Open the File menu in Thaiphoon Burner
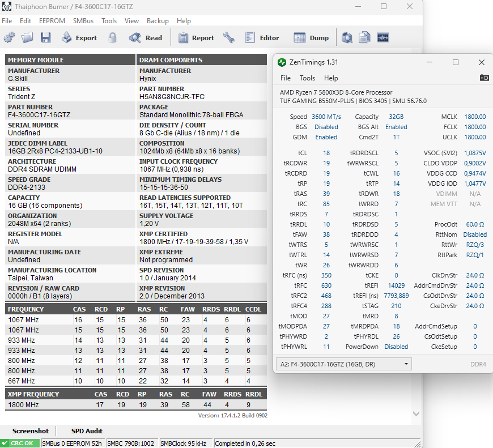Viewport: 493px width, 448px height. click(7, 21)
